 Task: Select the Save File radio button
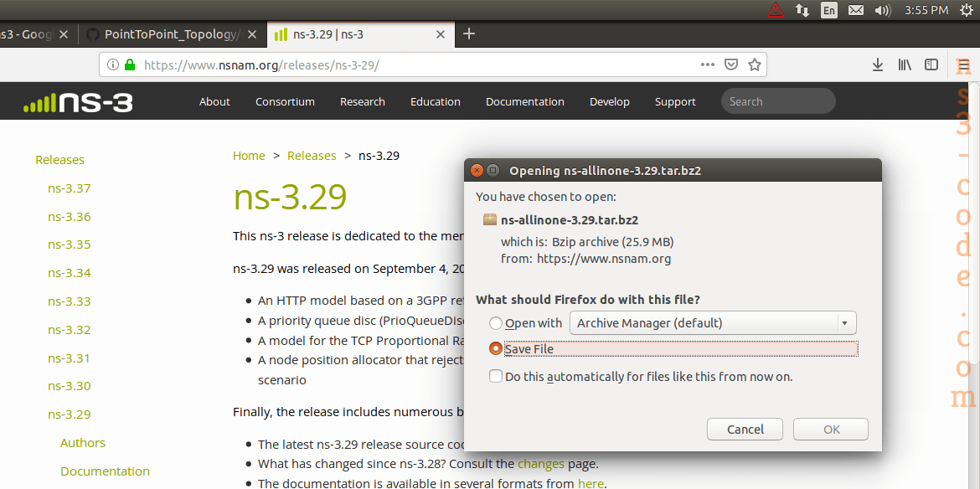click(x=496, y=348)
